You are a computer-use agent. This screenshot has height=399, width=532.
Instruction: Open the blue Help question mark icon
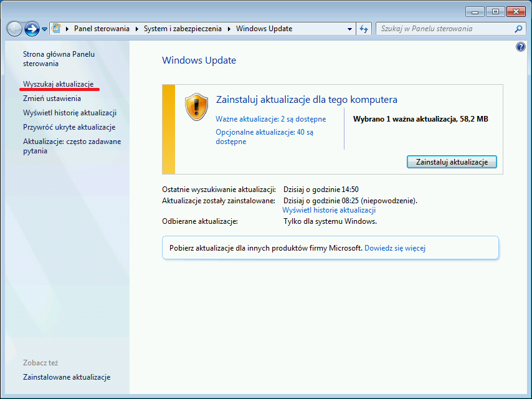coord(520,47)
